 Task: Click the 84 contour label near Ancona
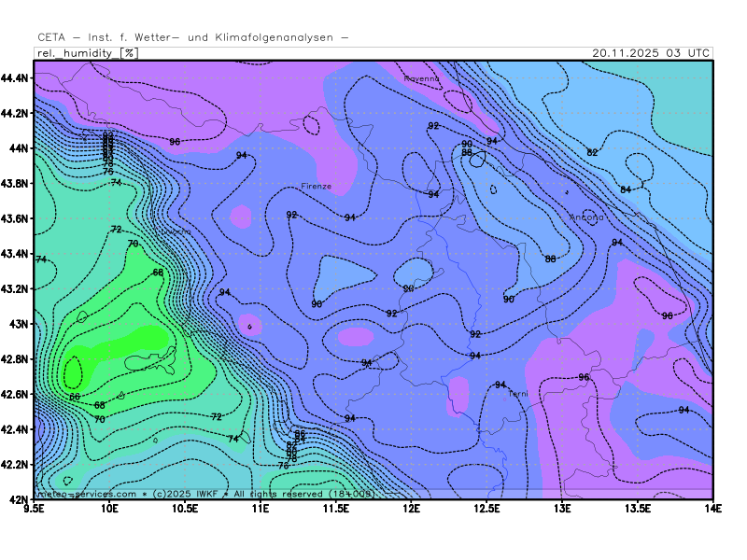626,189
